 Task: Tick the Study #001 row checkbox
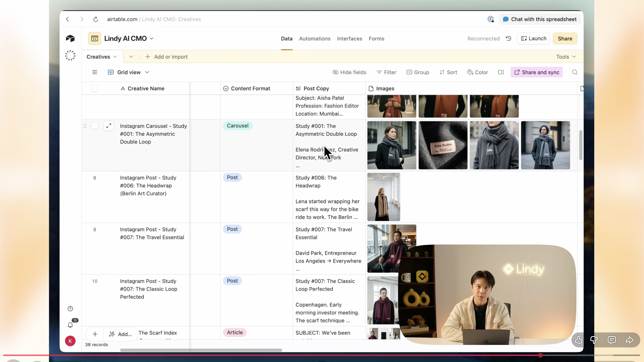pyautogui.click(x=94, y=126)
